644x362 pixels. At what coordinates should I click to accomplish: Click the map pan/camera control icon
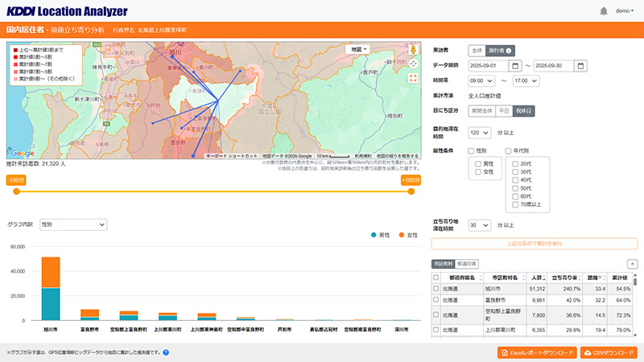414,63
